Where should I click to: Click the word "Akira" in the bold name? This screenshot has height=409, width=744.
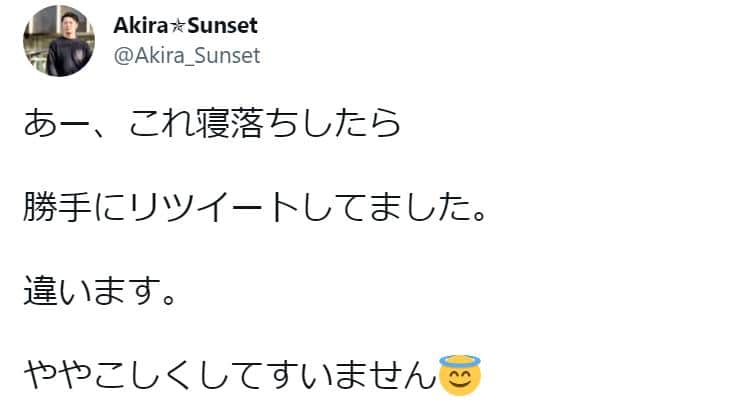[148, 24]
